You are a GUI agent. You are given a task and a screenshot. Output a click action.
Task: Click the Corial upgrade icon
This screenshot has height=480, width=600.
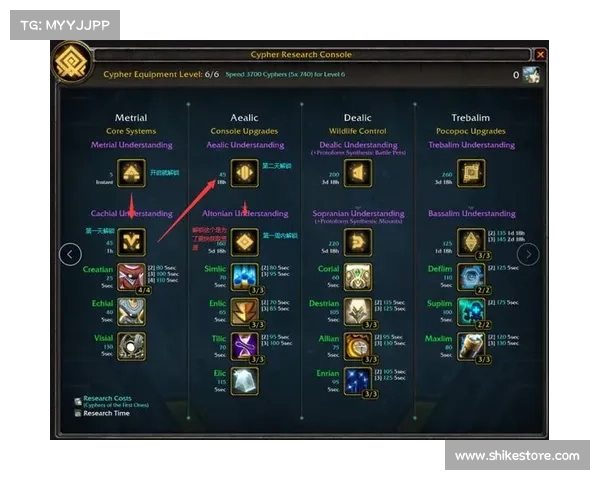click(x=358, y=277)
